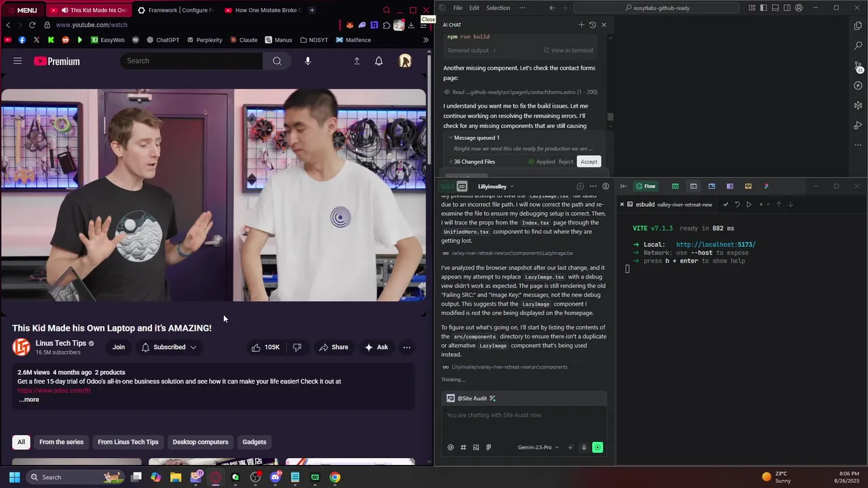Select the 'From the series' chip
The width and height of the screenshot is (868, 488).
click(x=61, y=442)
